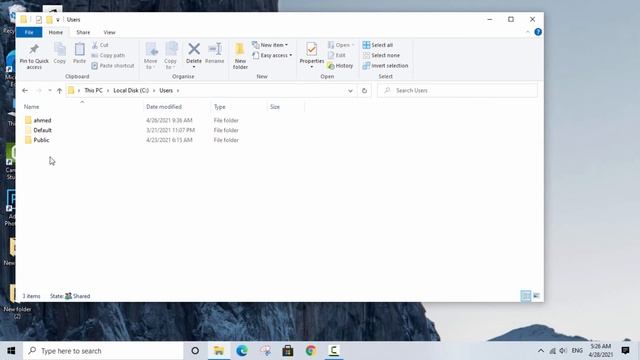This screenshot has height=360, width=640.
Task: Click Local Disk (C:) breadcrumb
Action: click(x=131, y=91)
